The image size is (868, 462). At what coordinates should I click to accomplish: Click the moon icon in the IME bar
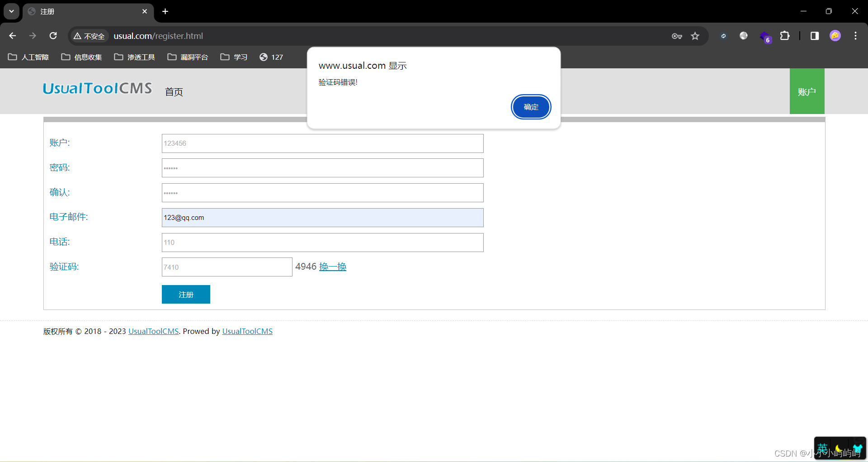(x=839, y=449)
